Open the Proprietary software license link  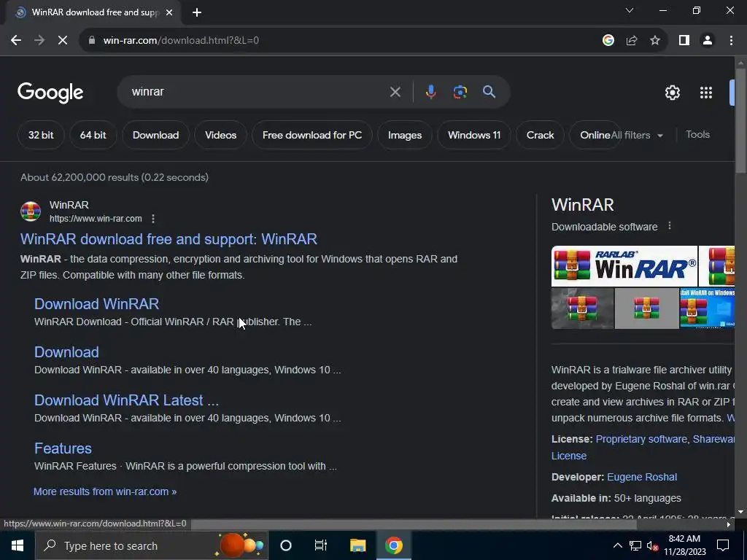pyautogui.click(x=641, y=439)
